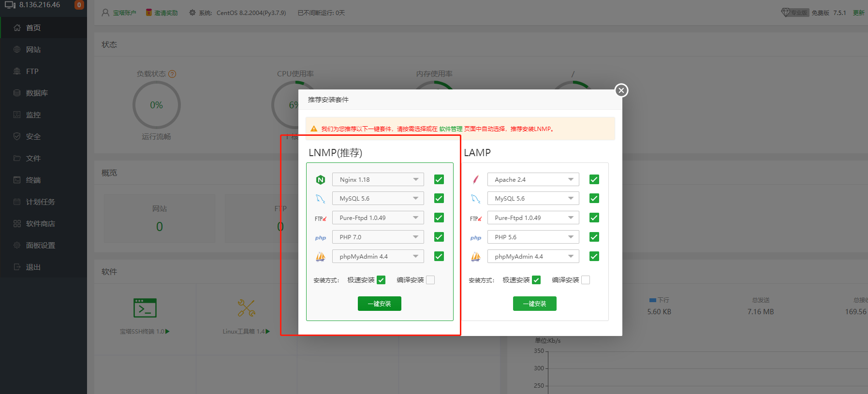Open LNMP phpMyAdmin 4.4 dropdown
868x394 pixels.
click(378, 256)
